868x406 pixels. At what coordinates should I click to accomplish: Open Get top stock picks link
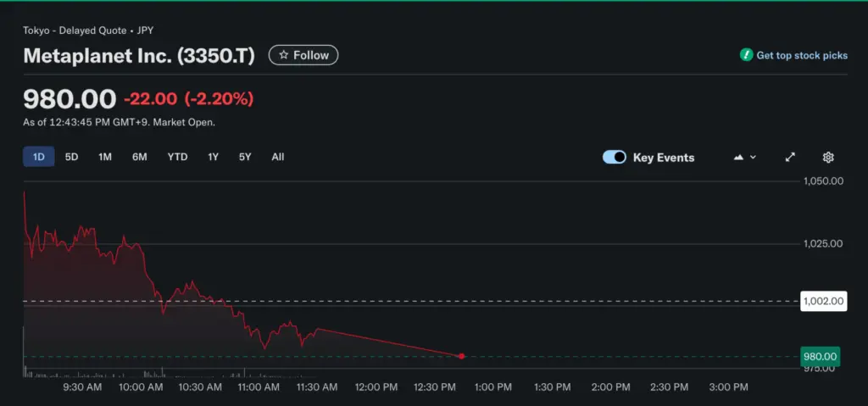802,55
